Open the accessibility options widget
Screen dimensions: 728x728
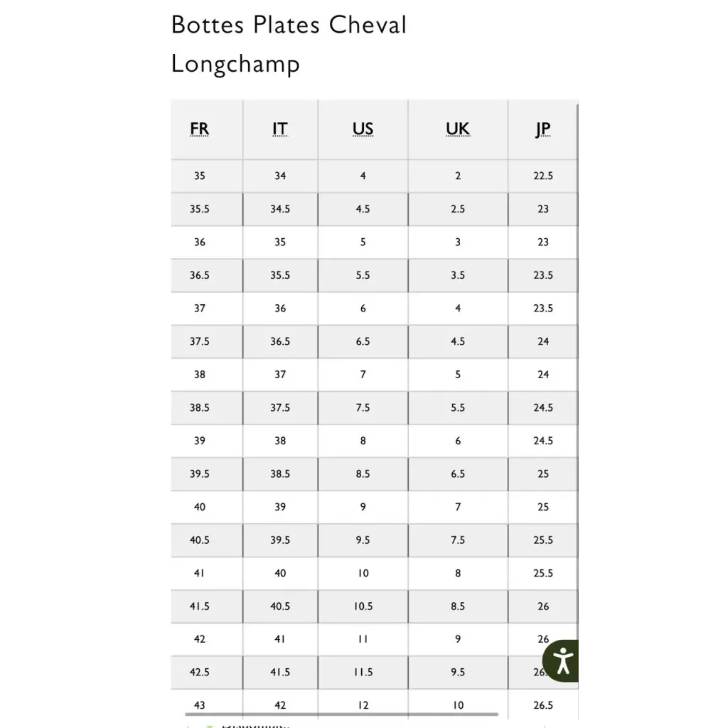(x=562, y=660)
